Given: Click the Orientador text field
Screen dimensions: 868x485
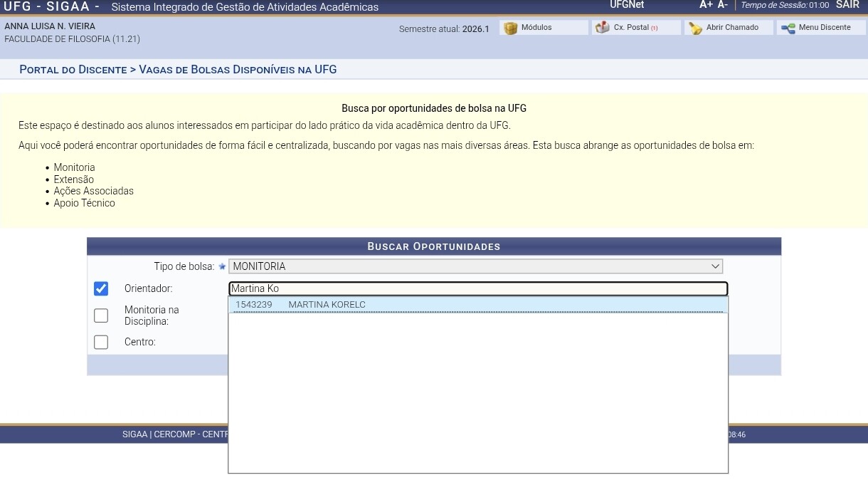Looking at the screenshot, I should click(x=478, y=288).
